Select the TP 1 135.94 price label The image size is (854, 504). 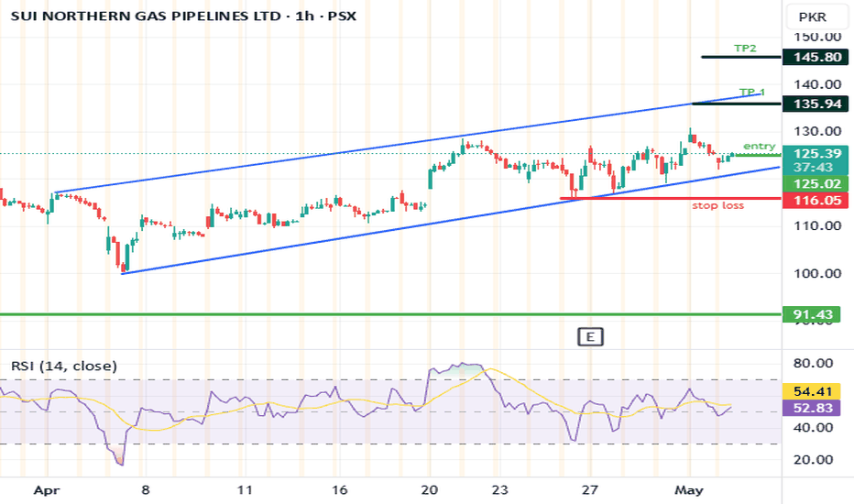tap(815, 104)
